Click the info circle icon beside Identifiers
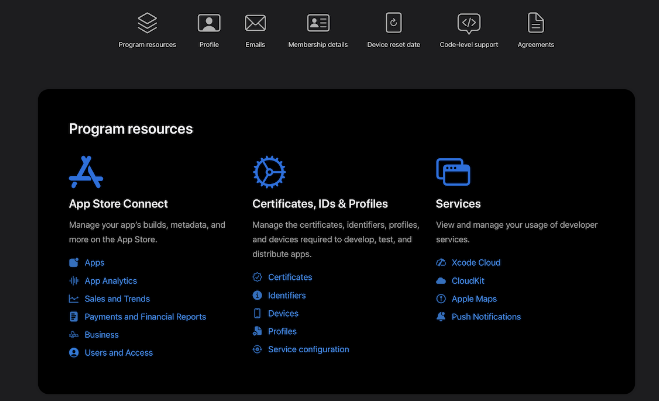 point(257,295)
